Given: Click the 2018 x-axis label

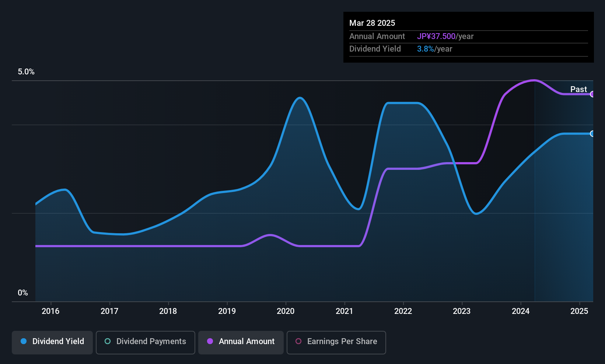Looking at the screenshot, I should tap(168, 311).
